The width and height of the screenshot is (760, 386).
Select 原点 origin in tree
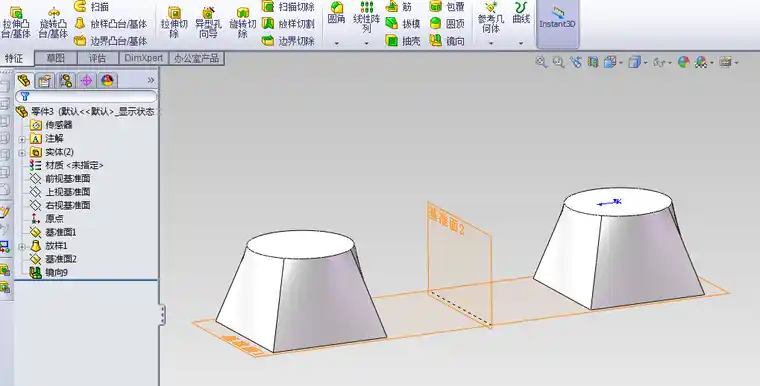pos(47,219)
